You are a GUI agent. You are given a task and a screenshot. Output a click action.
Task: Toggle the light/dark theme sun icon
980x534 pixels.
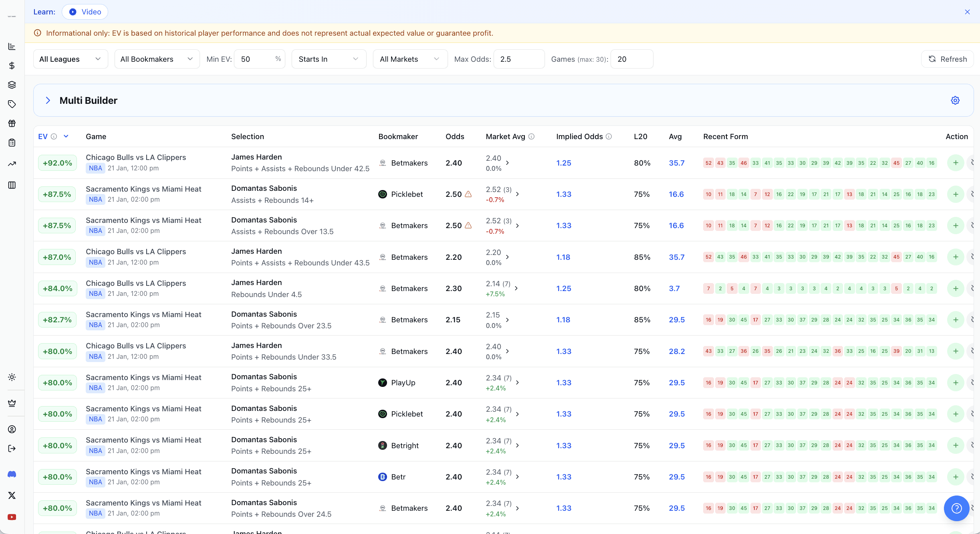click(12, 377)
